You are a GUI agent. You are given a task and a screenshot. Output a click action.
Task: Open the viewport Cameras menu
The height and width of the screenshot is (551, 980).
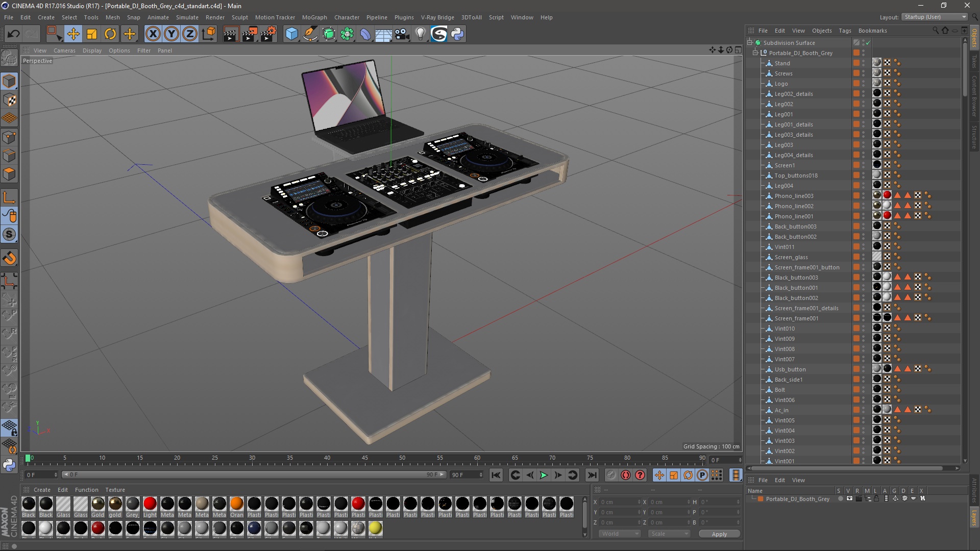point(64,51)
